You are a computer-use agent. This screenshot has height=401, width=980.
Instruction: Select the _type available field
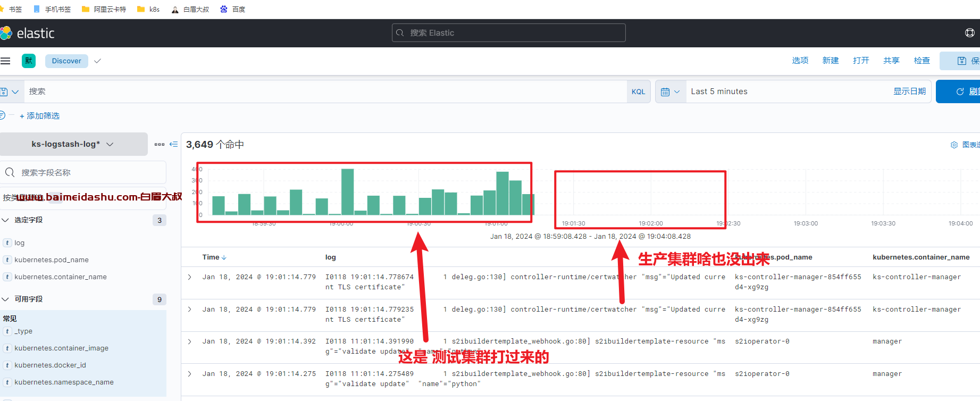(23, 331)
